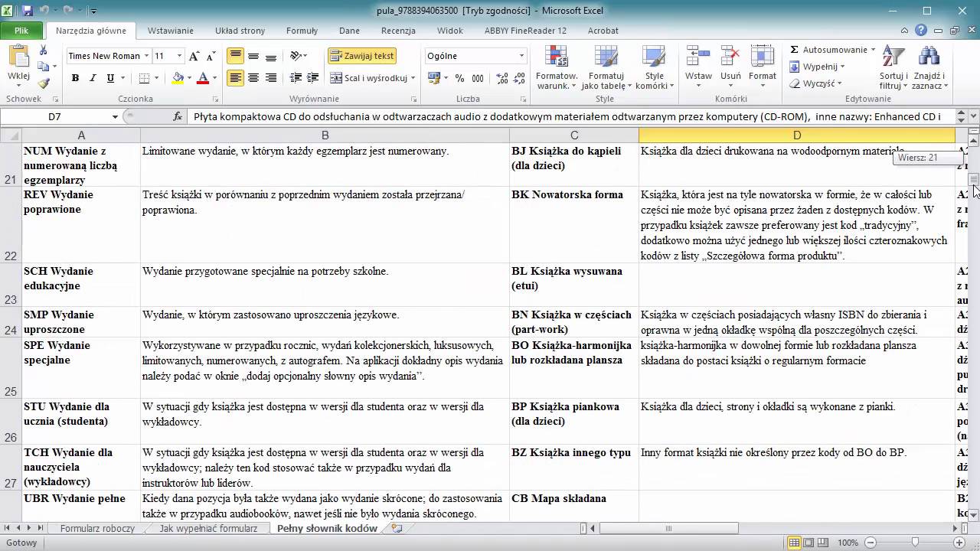Select column B header
Screen dimensions: 980x551
(x=325, y=135)
